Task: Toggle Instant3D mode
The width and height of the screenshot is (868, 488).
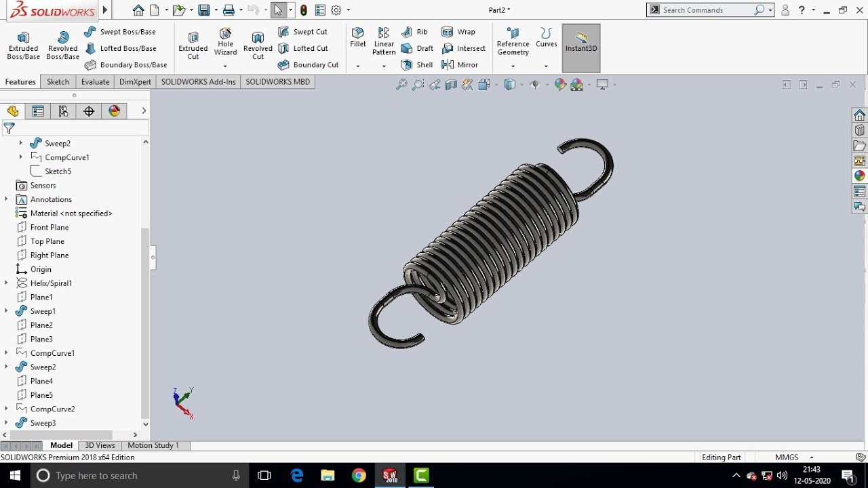Action: (x=581, y=48)
